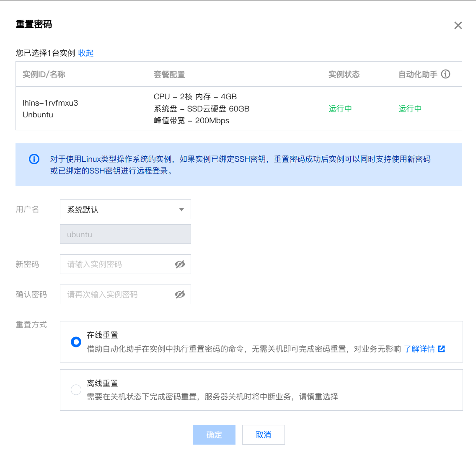476x453 pixels.
Task: Click the blue info icon in notice banner
Action: [34, 159]
